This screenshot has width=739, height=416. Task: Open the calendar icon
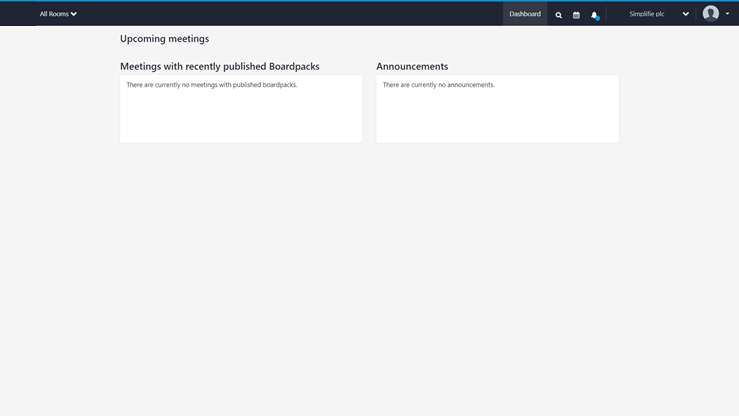point(576,15)
